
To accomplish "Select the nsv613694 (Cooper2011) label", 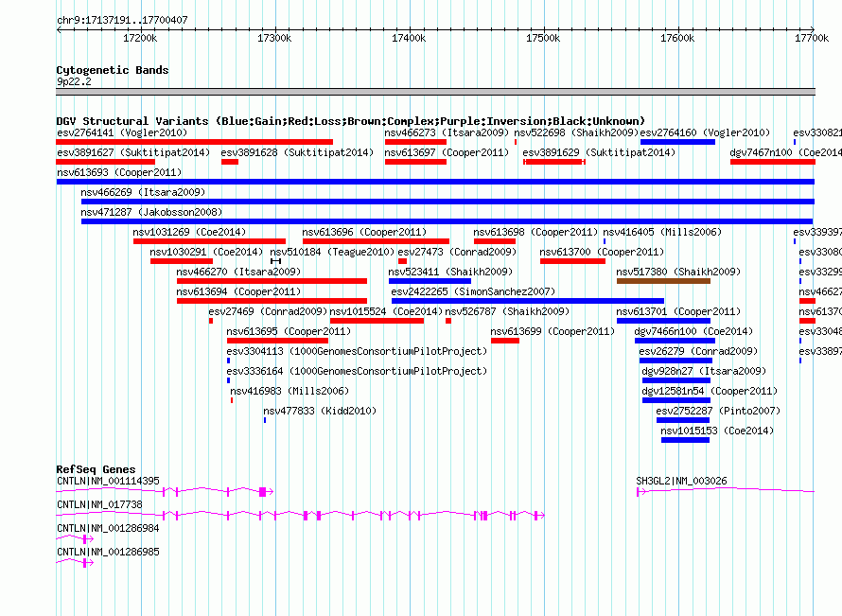I will [x=239, y=291].
